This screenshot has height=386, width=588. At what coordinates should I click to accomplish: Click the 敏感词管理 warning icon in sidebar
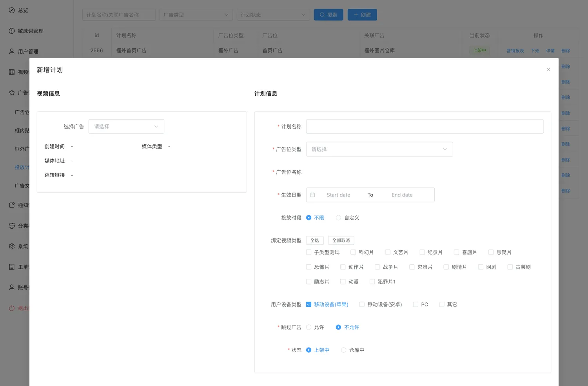(12, 31)
